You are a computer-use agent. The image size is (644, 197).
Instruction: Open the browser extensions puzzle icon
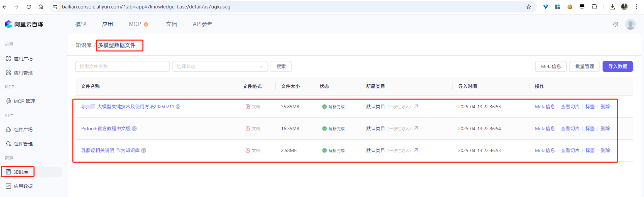pos(594,7)
